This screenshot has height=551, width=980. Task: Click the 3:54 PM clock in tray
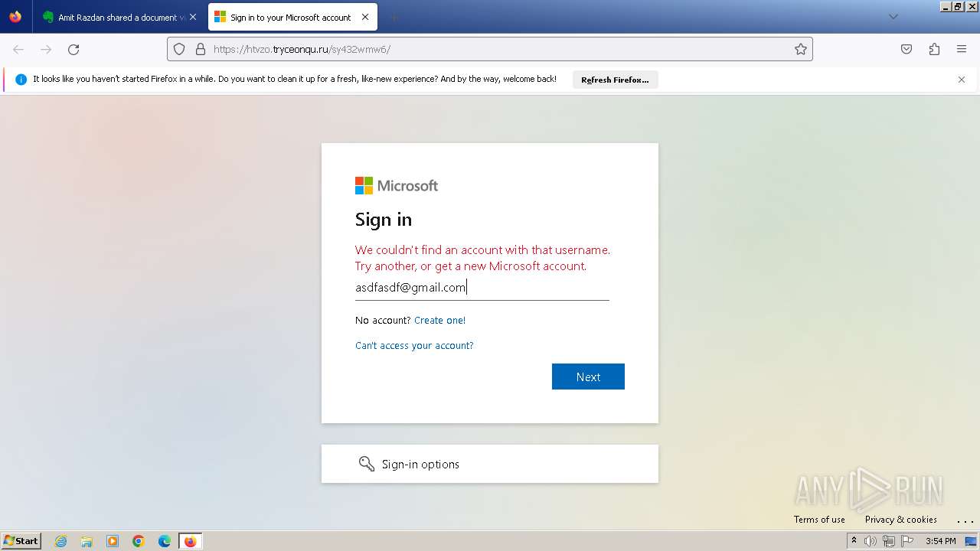[940, 541]
